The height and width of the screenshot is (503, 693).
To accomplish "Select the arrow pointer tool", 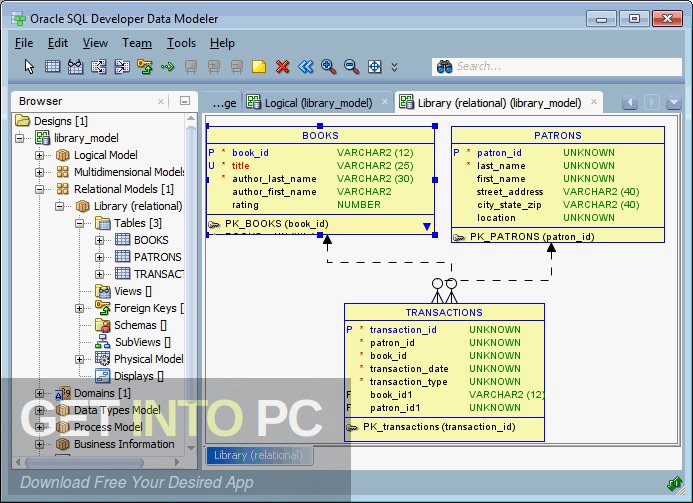I will (x=29, y=67).
